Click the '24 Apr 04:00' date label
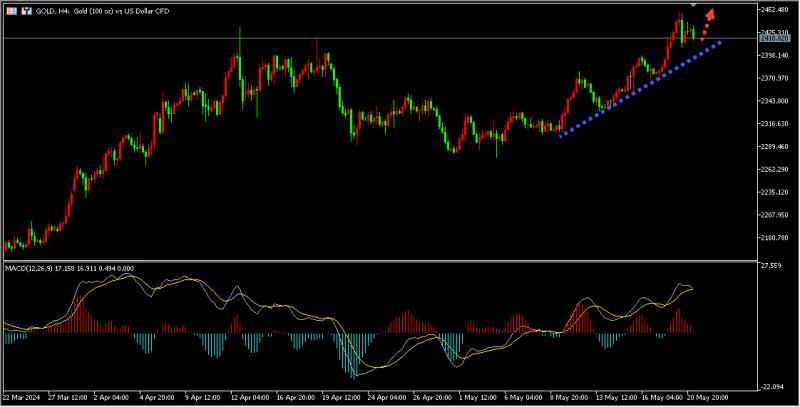 [x=387, y=397]
